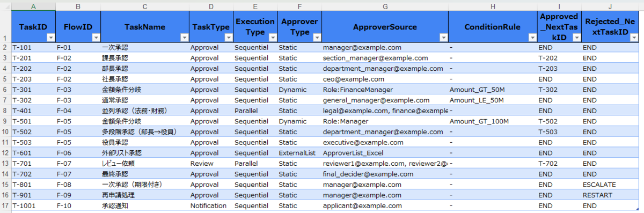Select column C header
The image size is (644, 213).
(144, 6)
